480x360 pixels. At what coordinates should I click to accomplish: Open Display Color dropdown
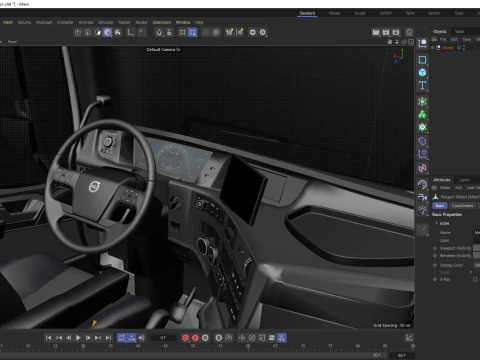pos(477,265)
